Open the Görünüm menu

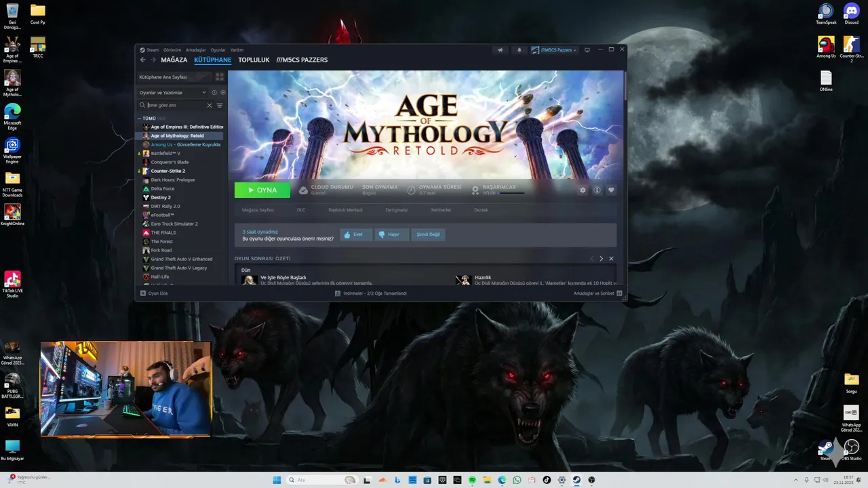tap(172, 49)
